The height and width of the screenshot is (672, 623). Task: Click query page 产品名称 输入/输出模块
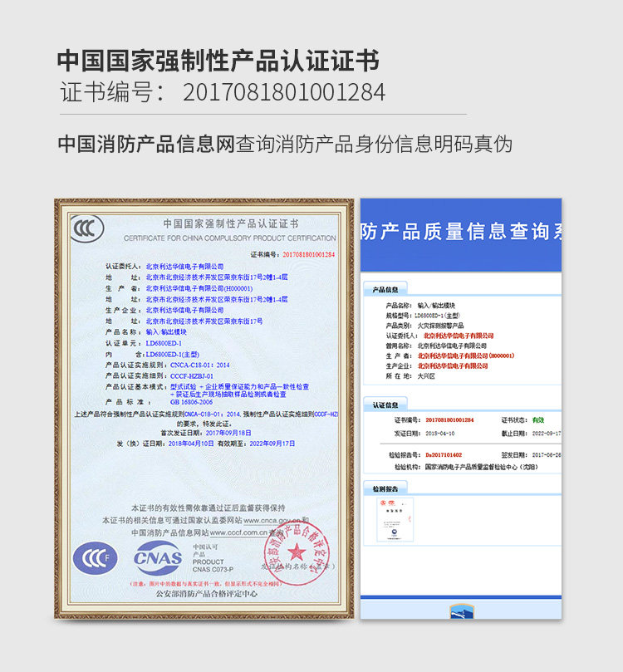pyautogui.click(x=436, y=306)
